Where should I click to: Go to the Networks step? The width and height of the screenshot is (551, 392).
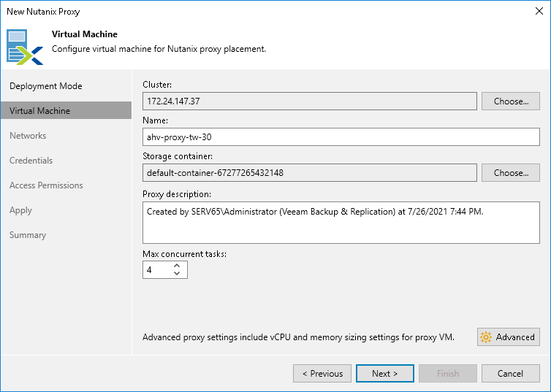(28, 136)
